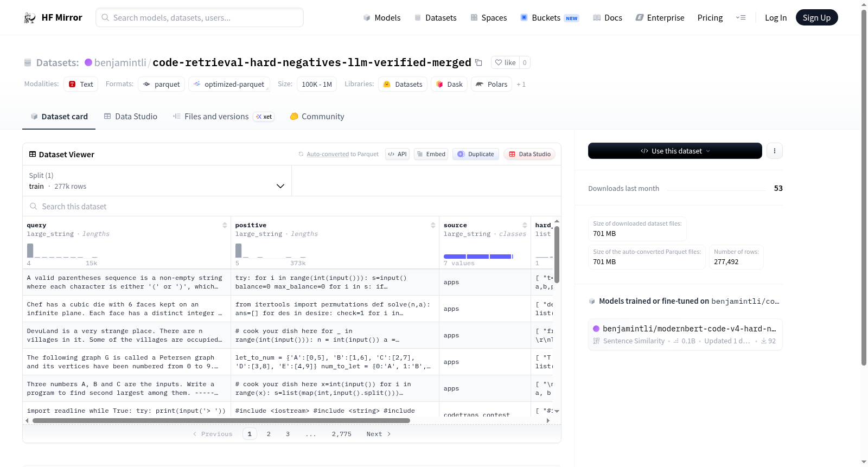The width and height of the screenshot is (868, 467).
Task: Click the Sentence Similarity tag icon
Action: click(597, 341)
